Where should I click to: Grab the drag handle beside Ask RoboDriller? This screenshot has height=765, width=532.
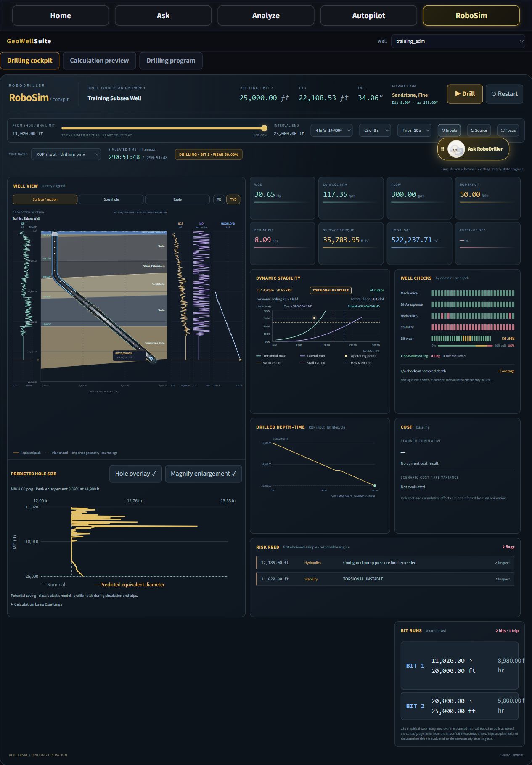pyautogui.click(x=442, y=149)
